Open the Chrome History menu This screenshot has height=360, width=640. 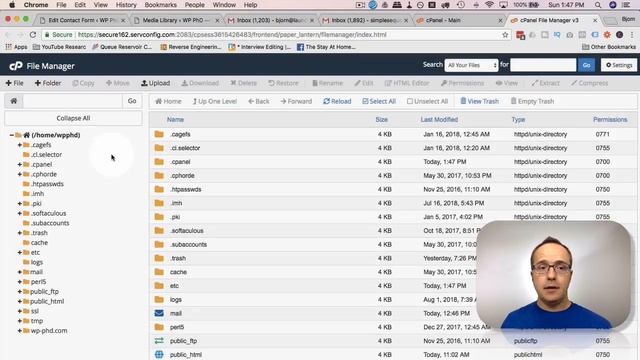click(126, 5)
